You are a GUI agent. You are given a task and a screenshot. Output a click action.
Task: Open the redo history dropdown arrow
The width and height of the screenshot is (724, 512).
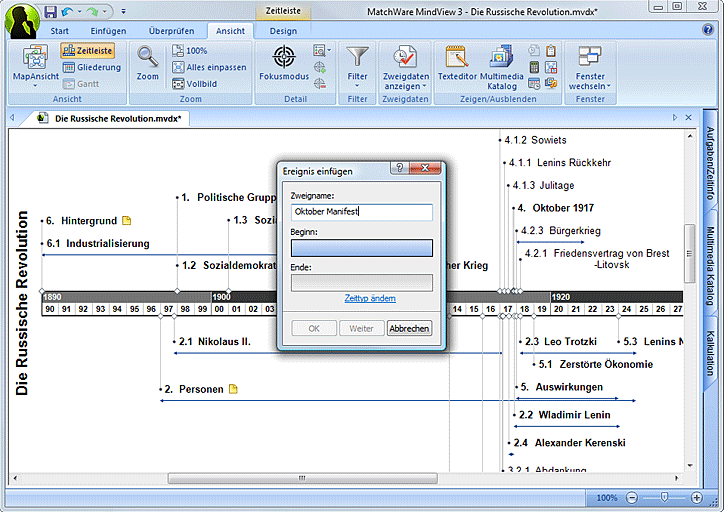[x=105, y=11]
